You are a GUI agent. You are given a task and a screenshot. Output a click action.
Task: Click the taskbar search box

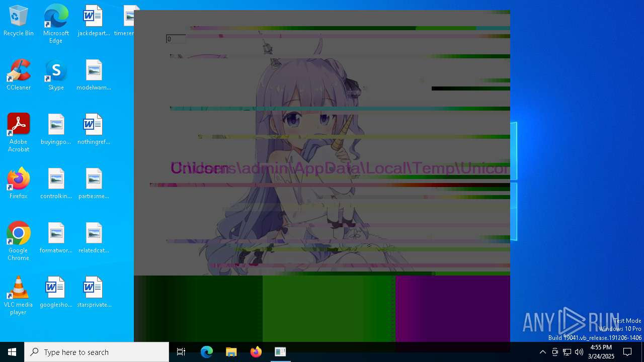[x=97, y=352]
